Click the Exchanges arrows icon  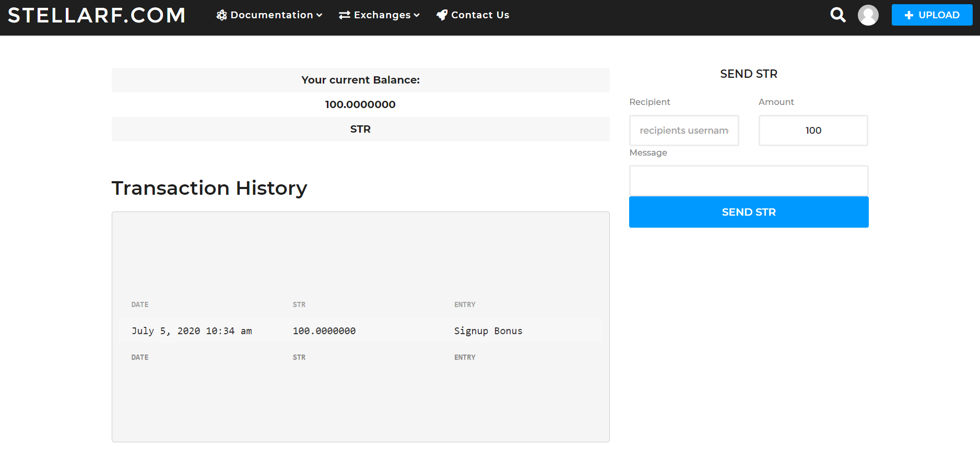pos(344,15)
